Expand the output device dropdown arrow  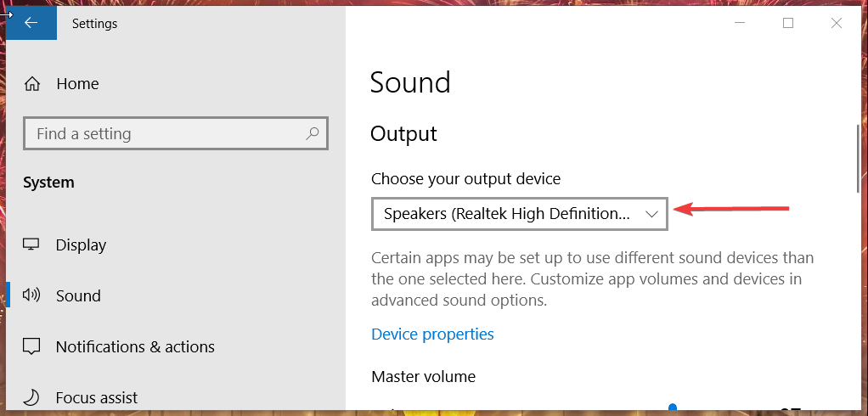[651, 214]
